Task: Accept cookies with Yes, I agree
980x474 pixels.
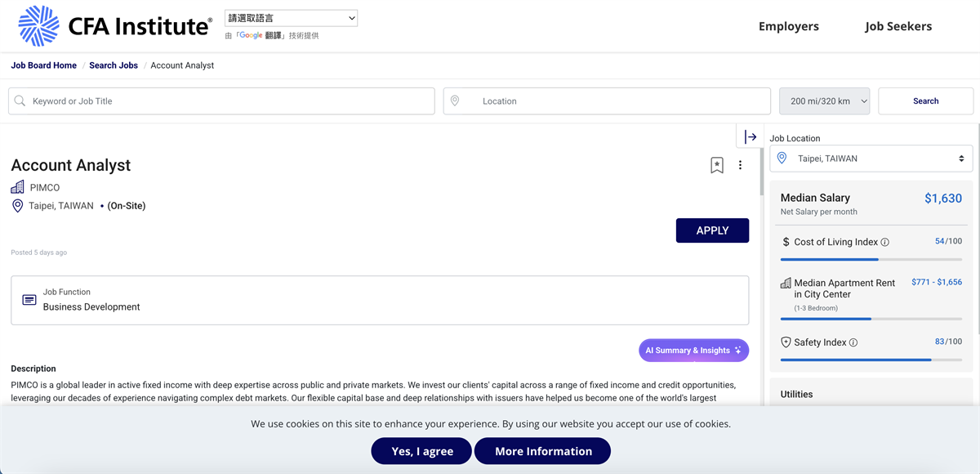Action: coord(421,451)
